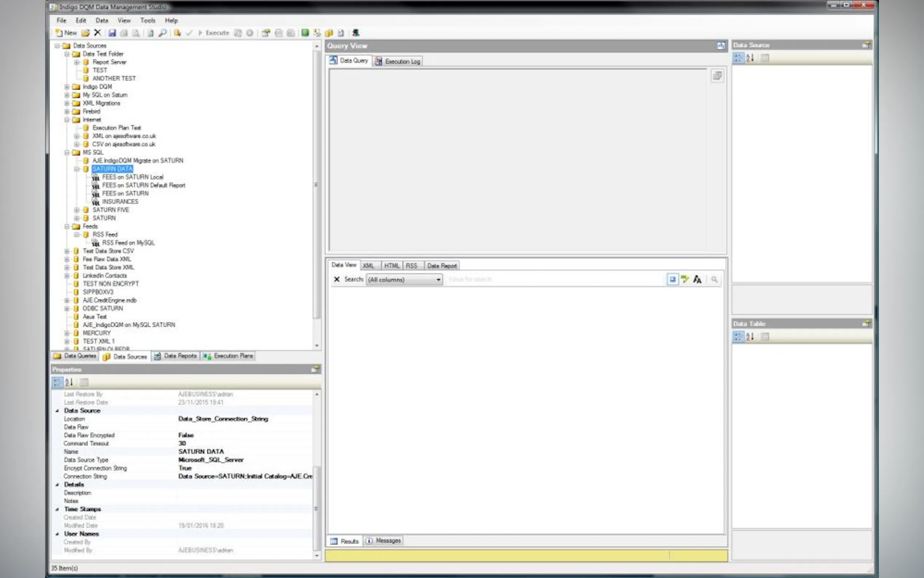Click the font size icon in search bar

pos(697,280)
